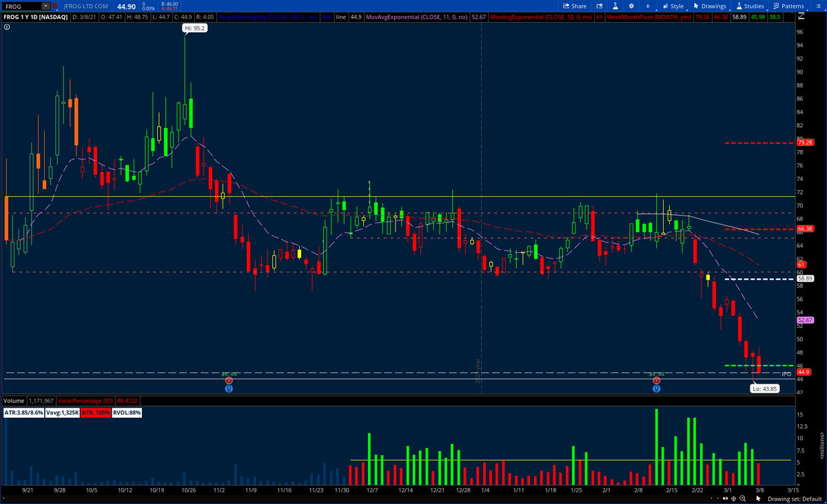Open the symbol selector dropdown arrow

46,6
